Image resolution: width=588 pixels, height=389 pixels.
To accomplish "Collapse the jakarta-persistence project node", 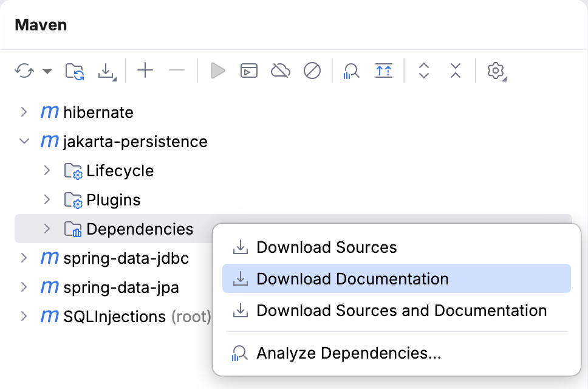I will click(24, 141).
